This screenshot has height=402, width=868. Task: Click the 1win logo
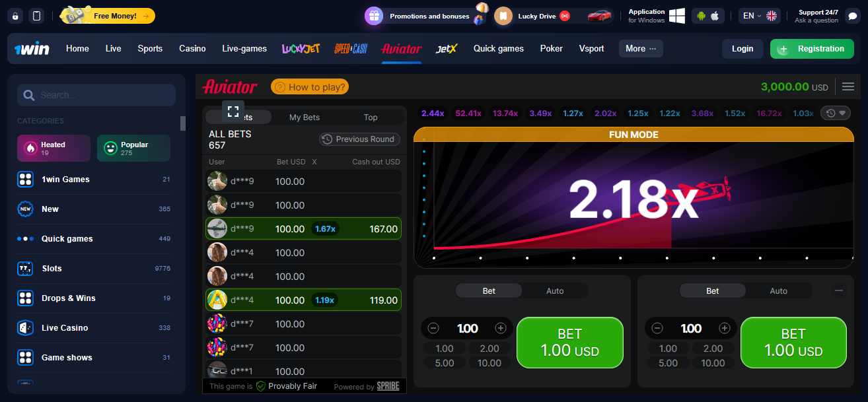[x=32, y=49]
